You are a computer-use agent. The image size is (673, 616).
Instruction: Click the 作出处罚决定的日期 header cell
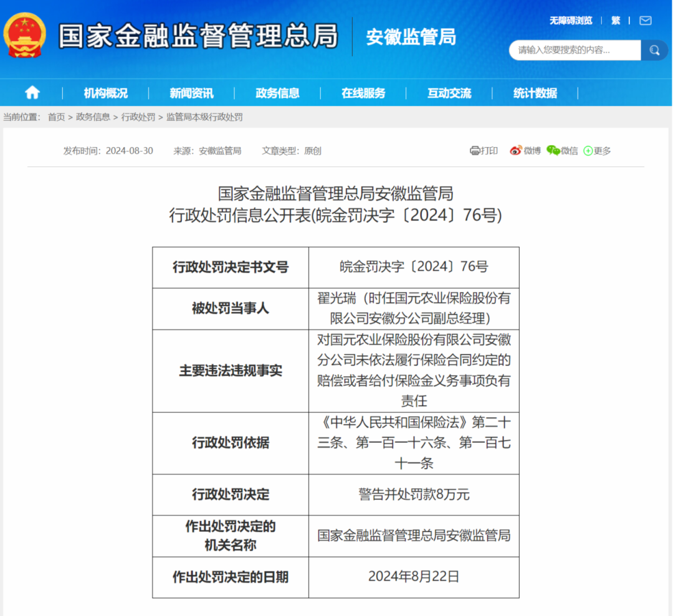(231, 577)
